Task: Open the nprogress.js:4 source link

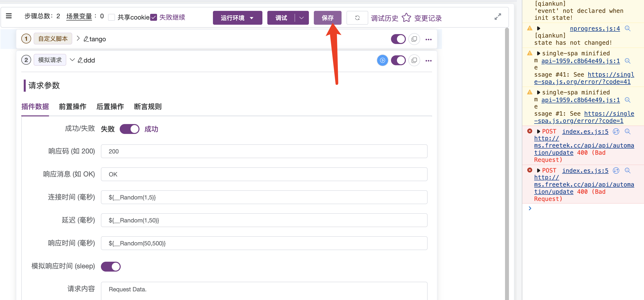Action: (x=595, y=28)
